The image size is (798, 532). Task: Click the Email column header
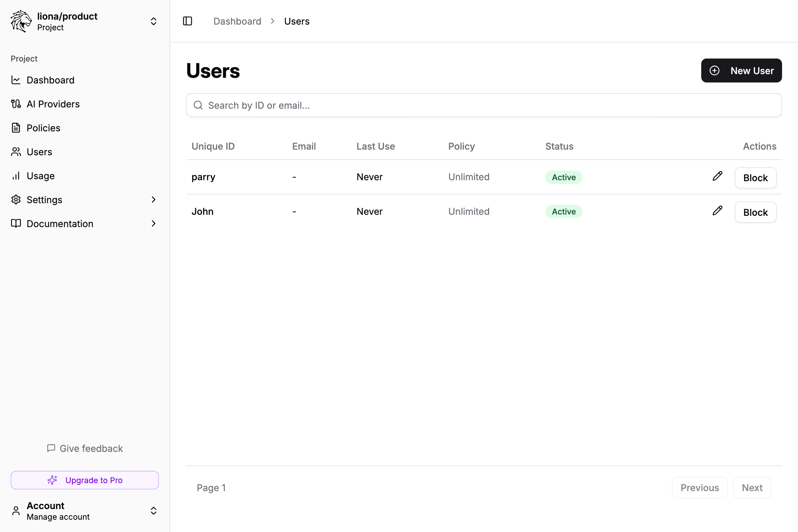coord(304,146)
